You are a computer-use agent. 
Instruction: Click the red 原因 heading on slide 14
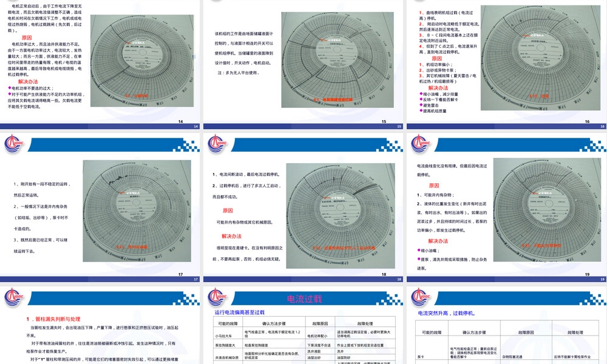point(27,38)
